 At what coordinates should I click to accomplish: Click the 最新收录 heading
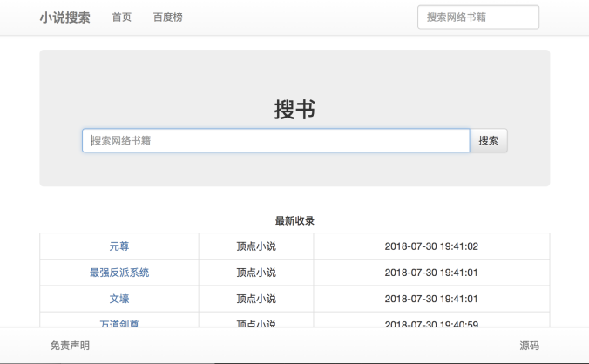tap(294, 221)
